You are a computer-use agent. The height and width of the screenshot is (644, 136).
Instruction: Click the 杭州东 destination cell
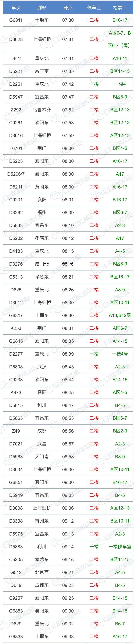tap(42, 521)
